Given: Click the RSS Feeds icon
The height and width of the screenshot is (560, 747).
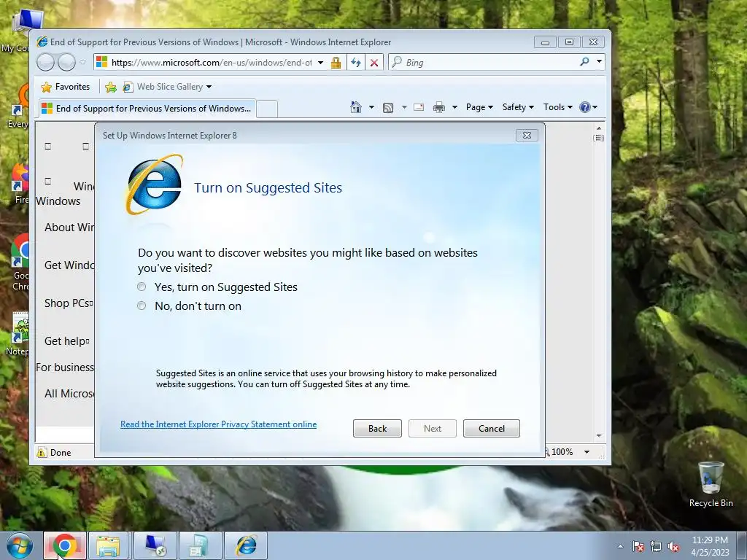Looking at the screenshot, I should (x=388, y=108).
